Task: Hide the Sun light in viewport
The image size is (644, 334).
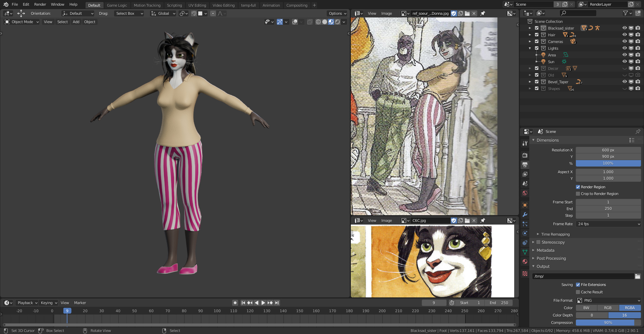Action: pos(625,62)
